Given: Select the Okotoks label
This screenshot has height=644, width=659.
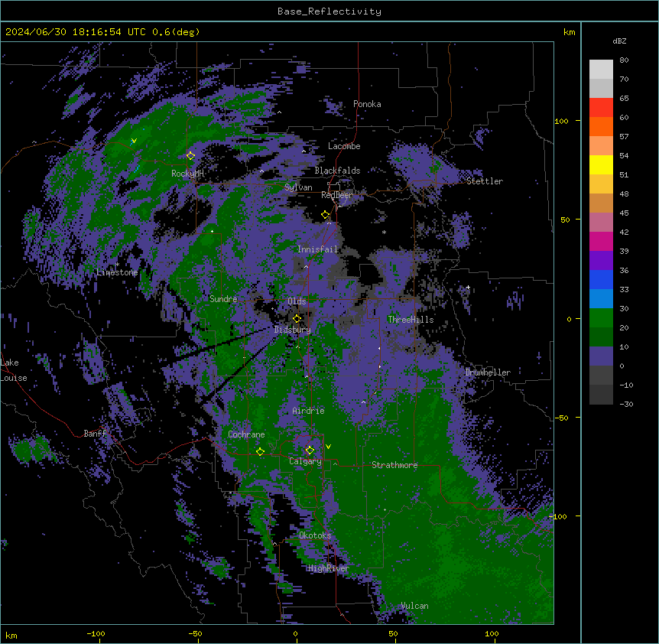Looking at the screenshot, I should click(315, 535).
